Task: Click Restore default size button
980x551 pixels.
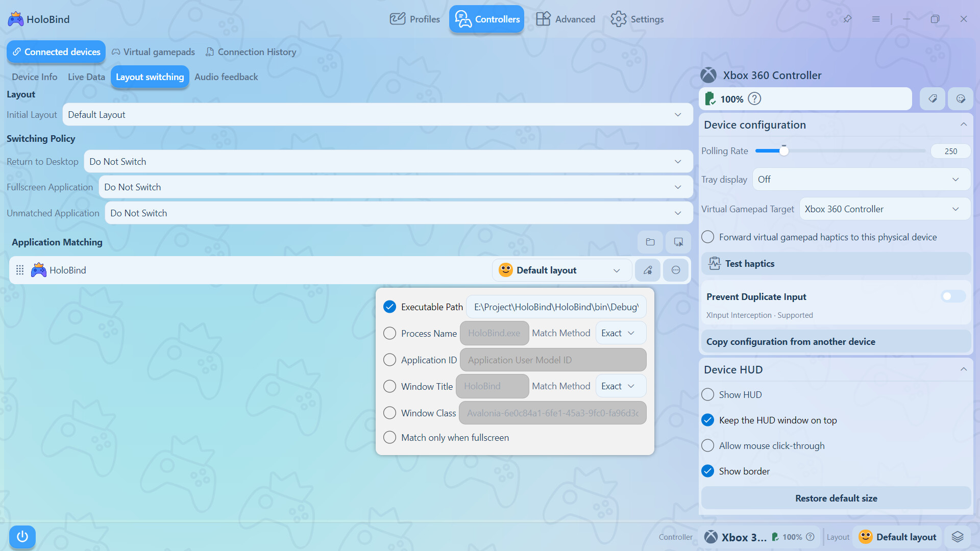Action: click(x=836, y=498)
